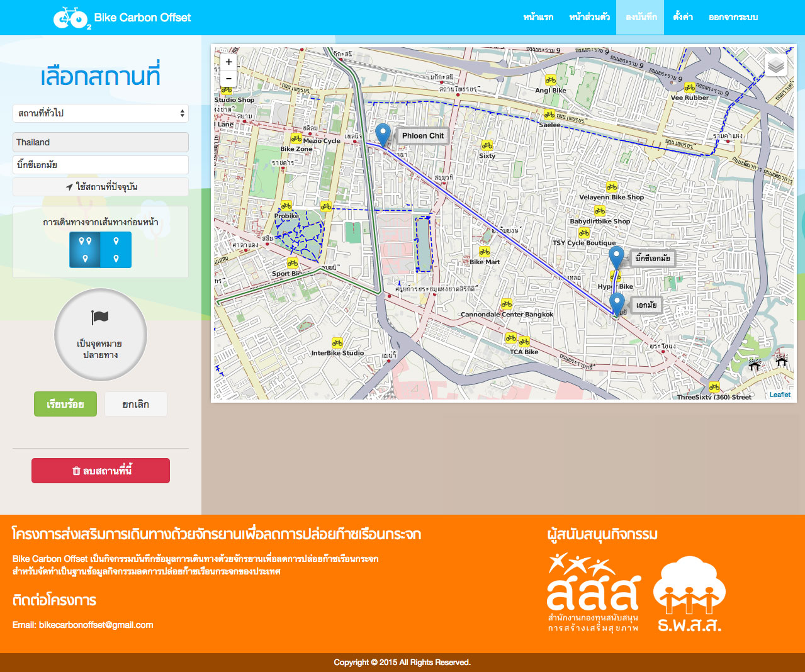Image resolution: width=805 pixels, height=672 pixels.
Task: Click the map zoom out button
Action: 228,79
